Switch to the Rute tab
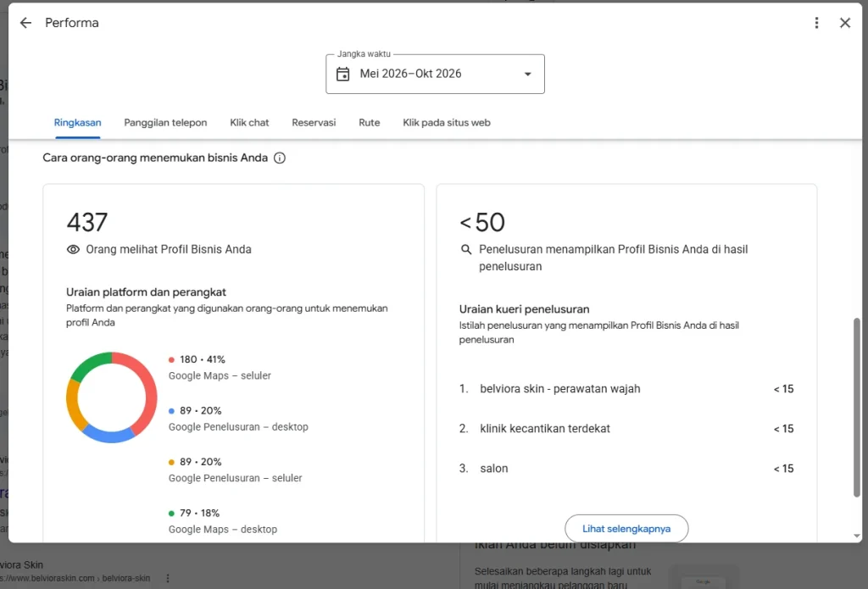 (370, 122)
